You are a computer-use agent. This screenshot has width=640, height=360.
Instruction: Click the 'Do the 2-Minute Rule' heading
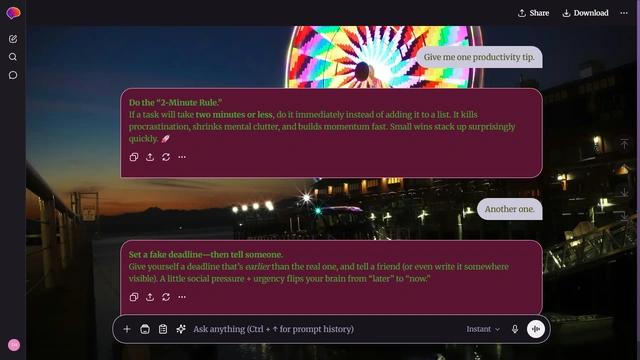pyautogui.click(x=176, y=103)
